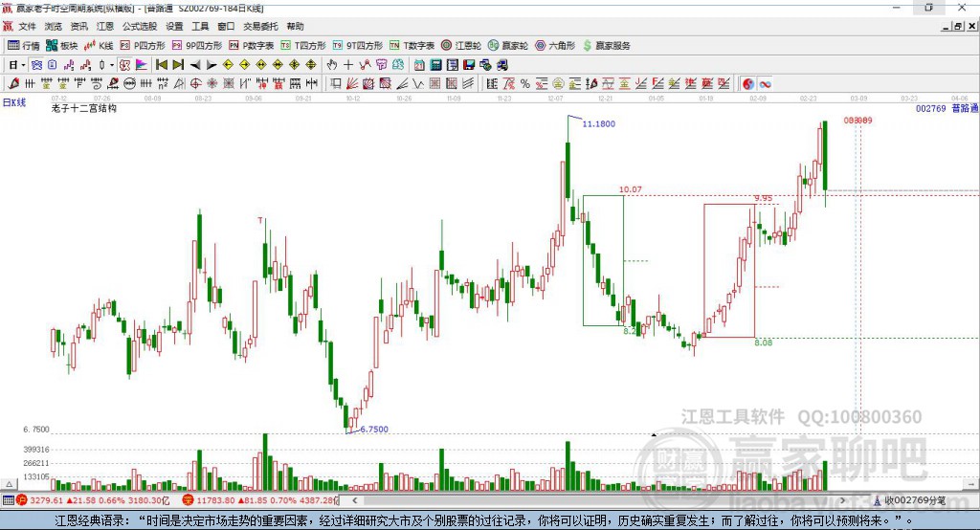Open 赢家服务 with dollar icon
Image resolution: width=980 pixels, height=530 pixels.
tap(606, 46)
